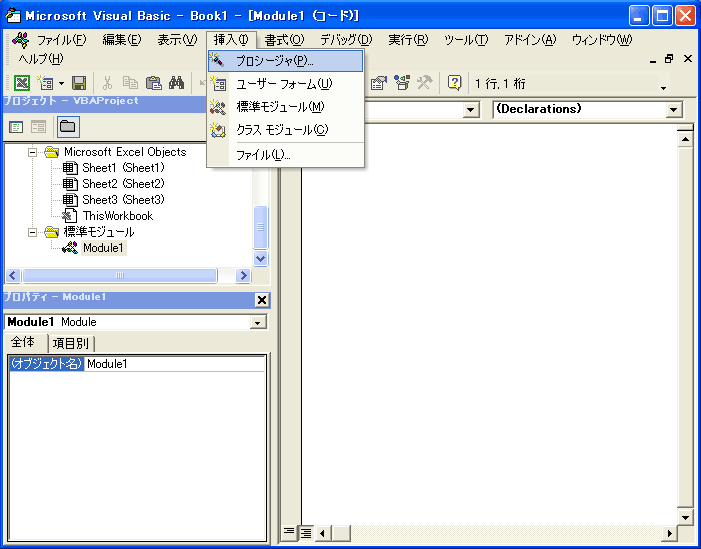Click the View Microsoft Excel toolbar icon
This screenshot has height=549, width=701.
click(21, 83)
